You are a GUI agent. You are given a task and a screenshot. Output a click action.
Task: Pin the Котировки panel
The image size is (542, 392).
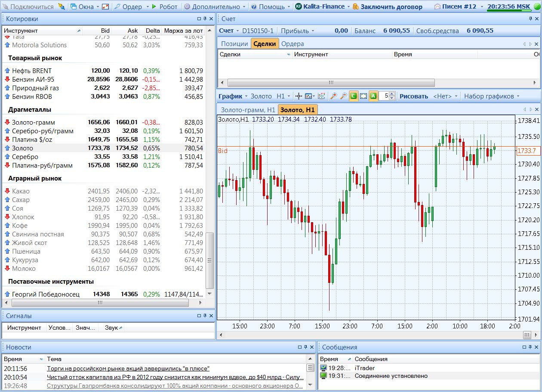coord(205,19)
